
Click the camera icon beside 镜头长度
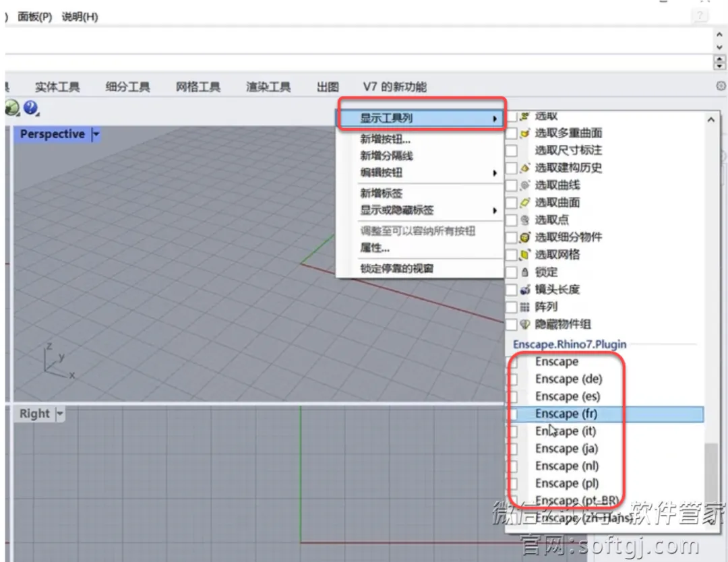coord(524,290)
